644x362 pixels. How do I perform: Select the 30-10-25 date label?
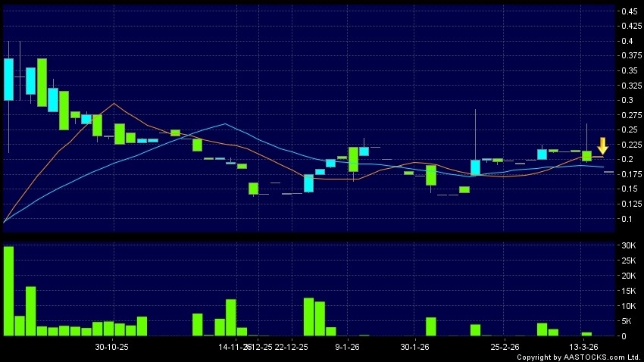[x=112, y=346]
